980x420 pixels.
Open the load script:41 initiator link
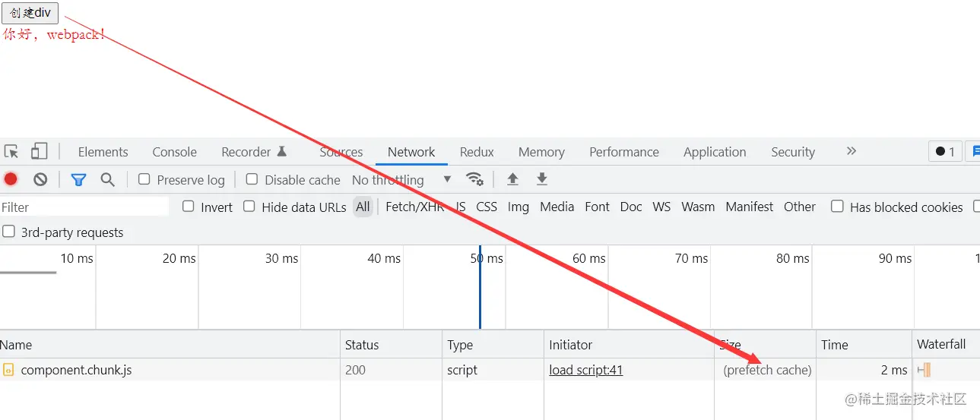tap(585, 370)
